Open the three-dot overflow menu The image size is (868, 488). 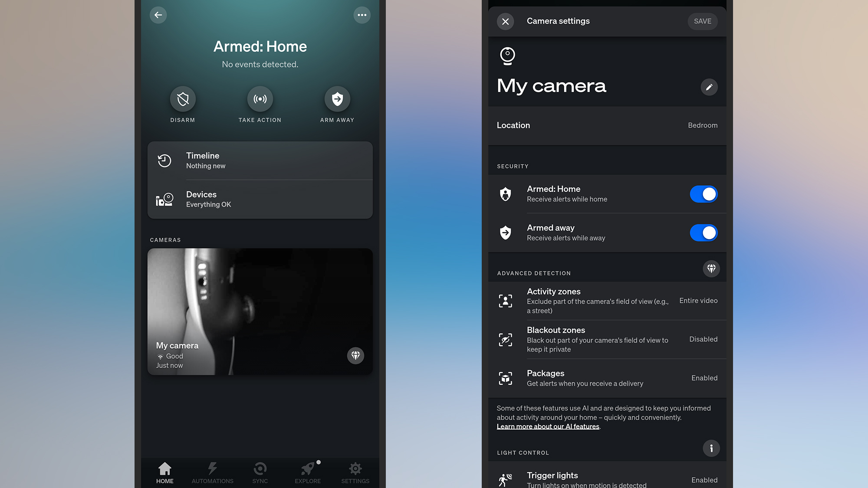[362, 15]
